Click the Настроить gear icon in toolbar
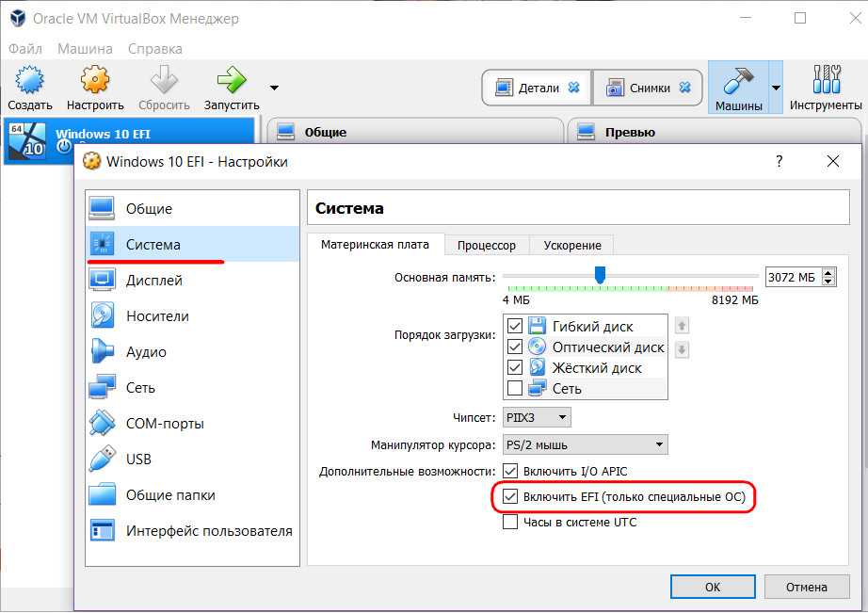The height and width of the screenshot is (613, 868). click(x=95, y=81)
